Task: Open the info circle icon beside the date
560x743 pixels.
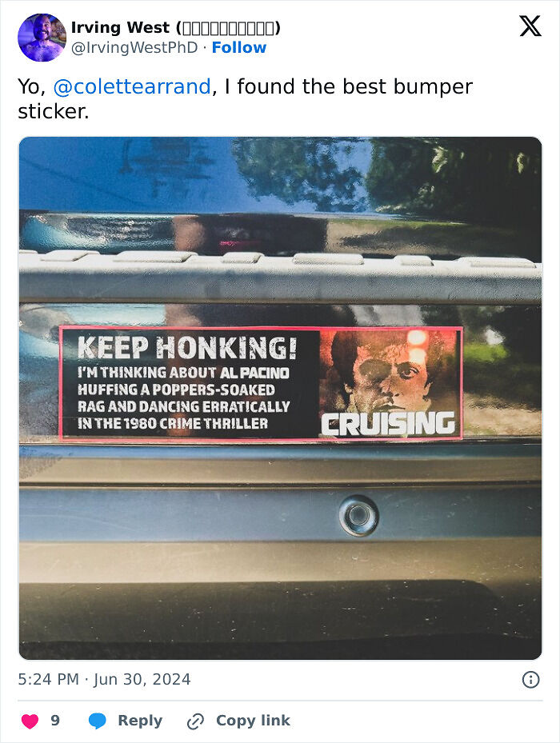Action: [530, 680]
